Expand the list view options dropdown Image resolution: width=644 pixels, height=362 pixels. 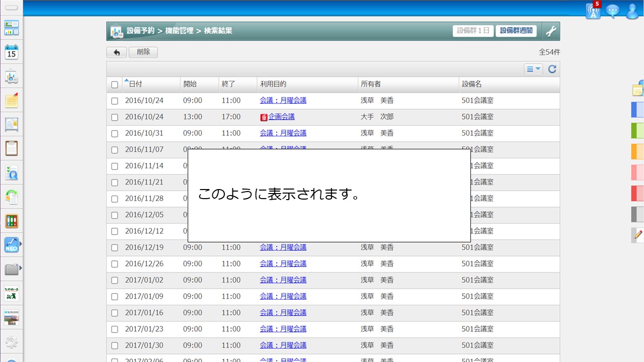click(x=533, y=69)
